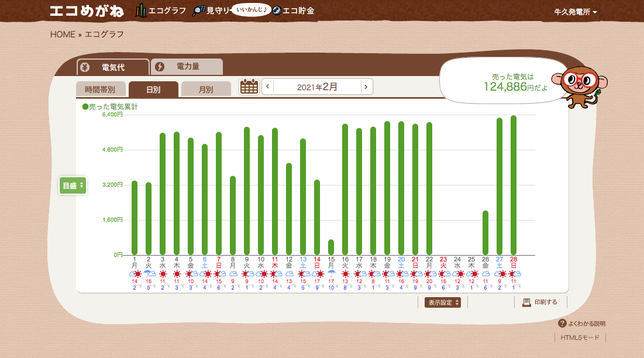Click the yen icon on 電気代 tab
Image resolution: width=644 pixels, height=358 pixels.
85,67
